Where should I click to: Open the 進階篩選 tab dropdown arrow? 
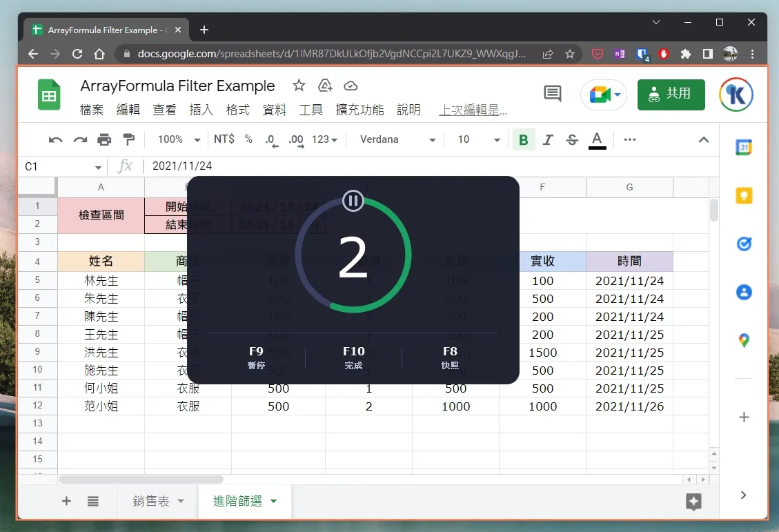[x=274, y=501]
